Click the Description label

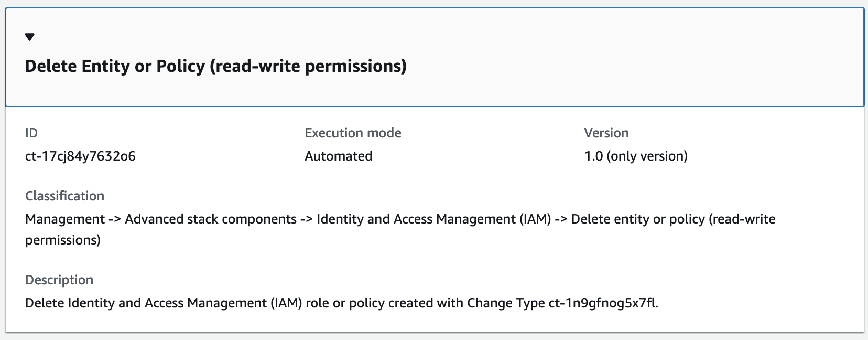tap(59, 280)
